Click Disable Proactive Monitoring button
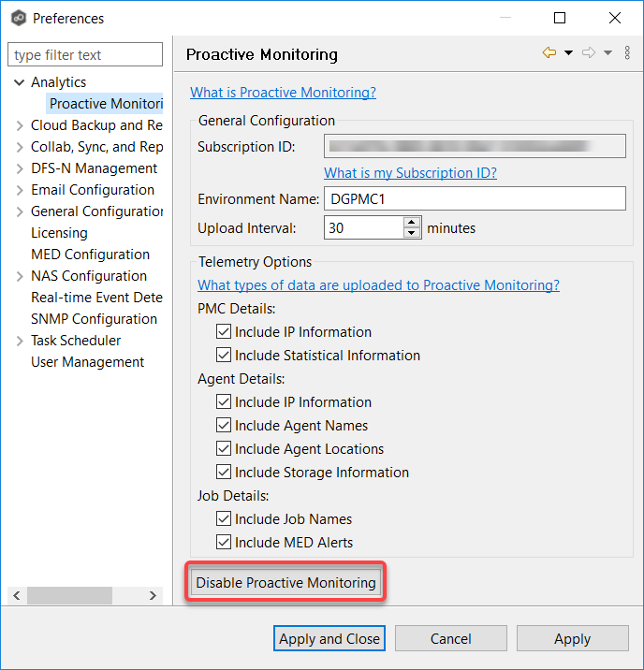The image size is (644, 670). tap(285, 583)
